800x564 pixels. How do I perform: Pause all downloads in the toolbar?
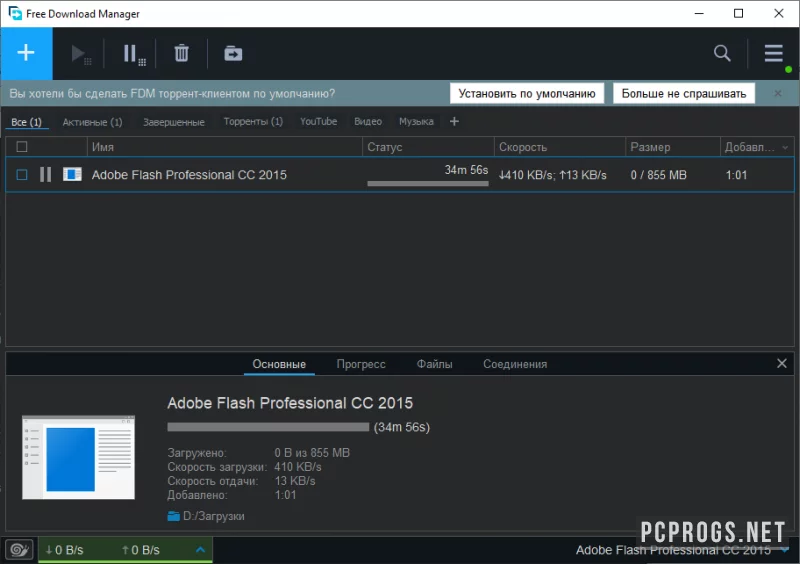pos(134,54)
